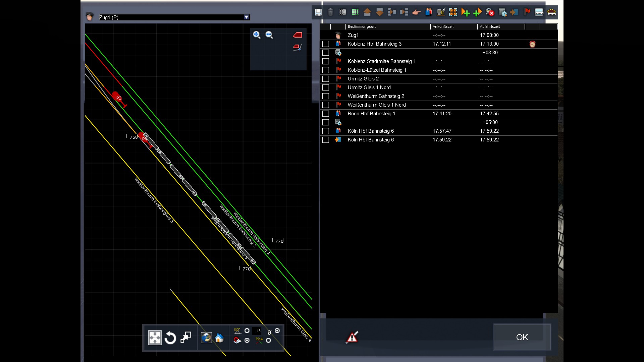Tick checkbox for Koblenz Hbf Bahnsteig 3

[325, 44]
